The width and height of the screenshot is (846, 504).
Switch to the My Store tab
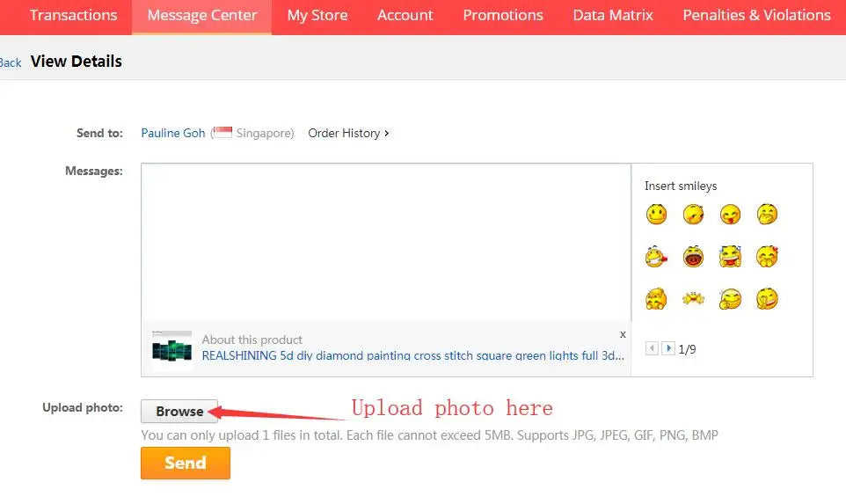coord(317,16)
